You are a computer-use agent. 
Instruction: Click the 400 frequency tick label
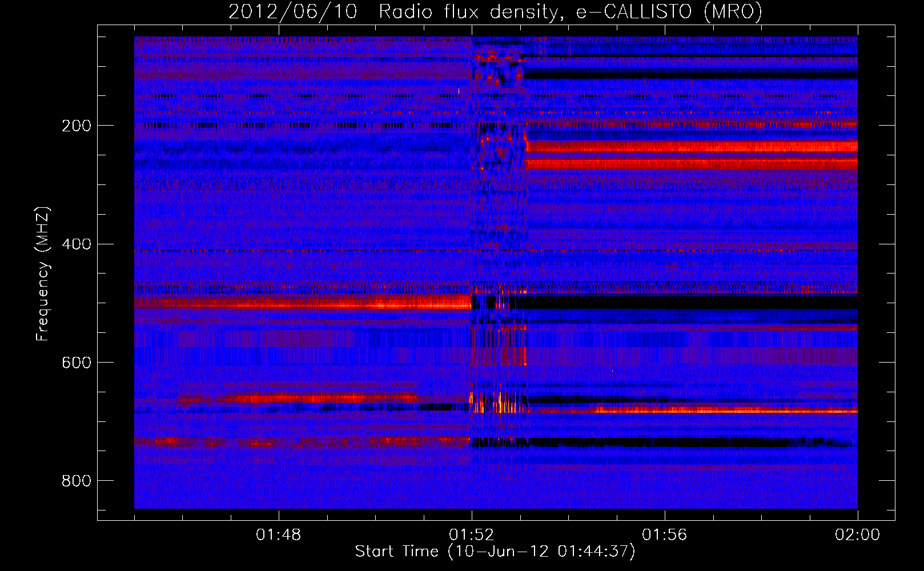(x=76, y=244)
